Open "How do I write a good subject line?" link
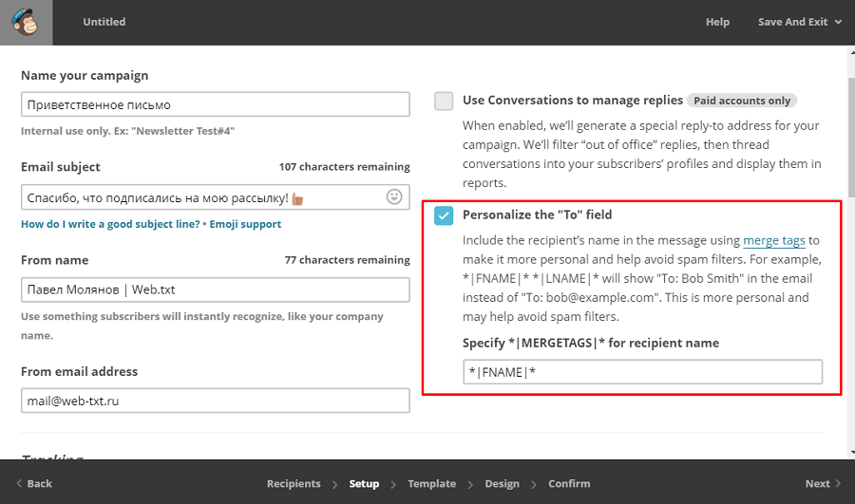Screen dimensions: 855x504 pyautogui.click(x=110, y=224)
